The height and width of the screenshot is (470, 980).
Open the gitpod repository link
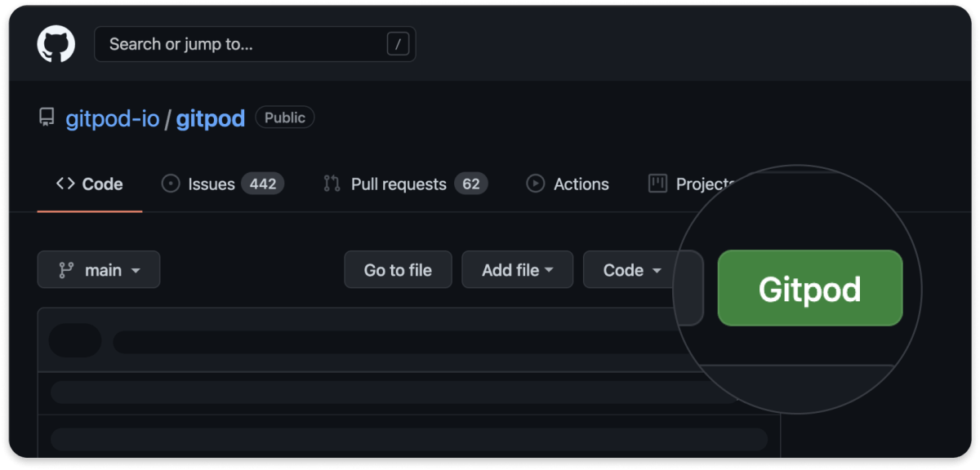pos(210,117)
